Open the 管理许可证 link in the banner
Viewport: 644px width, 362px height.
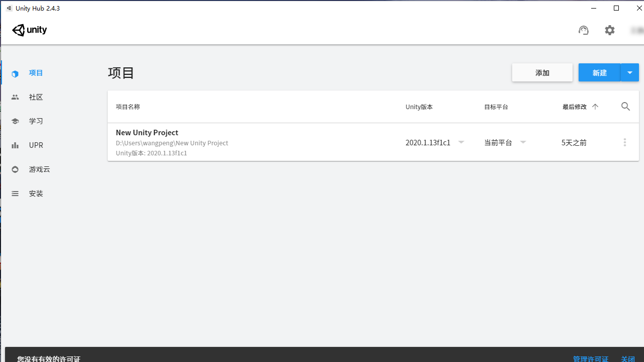(x=591, y=358)
